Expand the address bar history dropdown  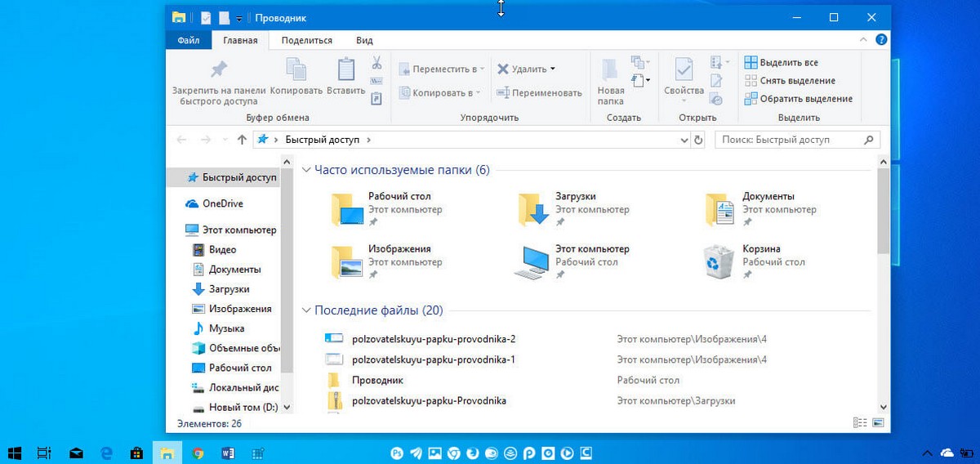(684, 140)
